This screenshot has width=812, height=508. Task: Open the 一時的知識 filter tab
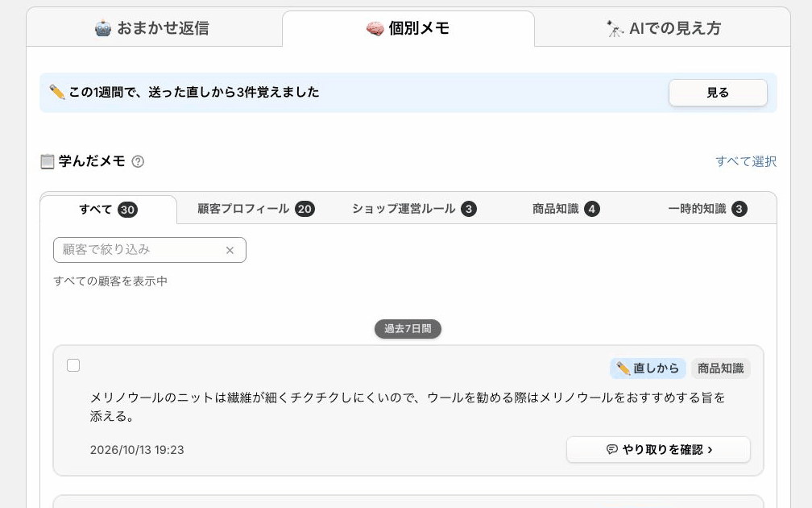click(707, 209)
